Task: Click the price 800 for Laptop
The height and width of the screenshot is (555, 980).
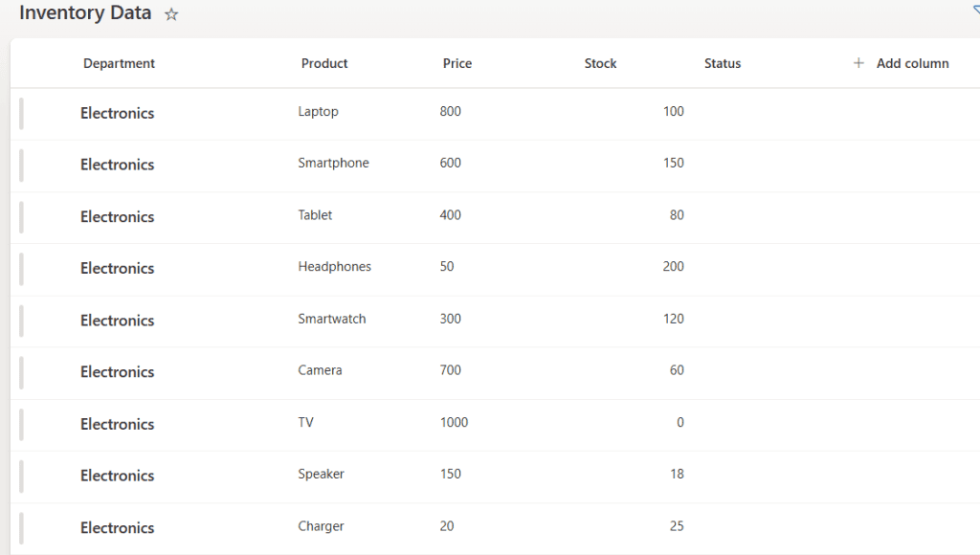Action: (x=451, y=111)
